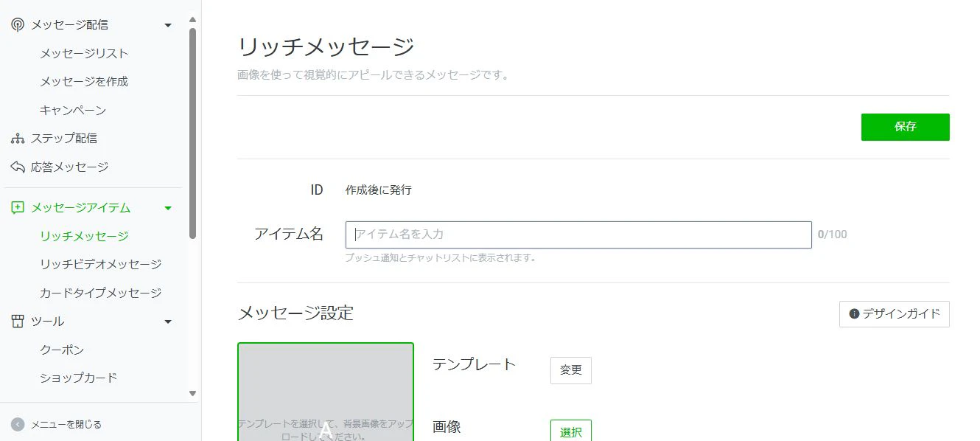Collapse the メッセージアイテム section arrow
980x441 pixels.
168,208
